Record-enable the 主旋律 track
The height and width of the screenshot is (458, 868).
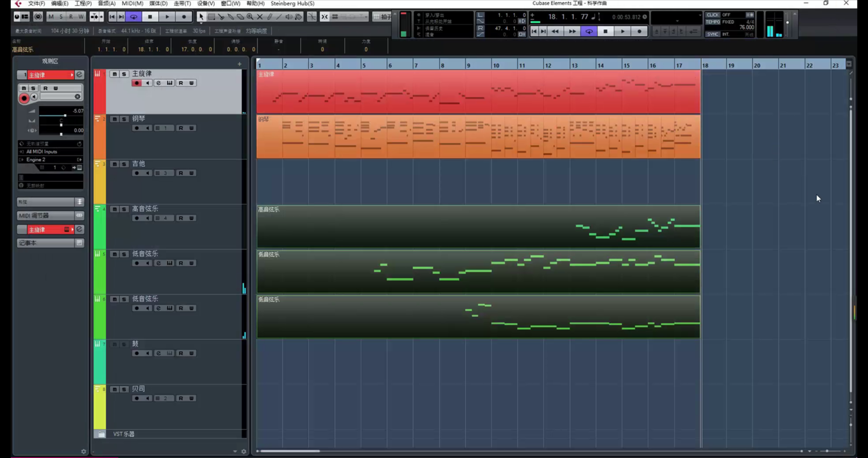coord(137,83)
